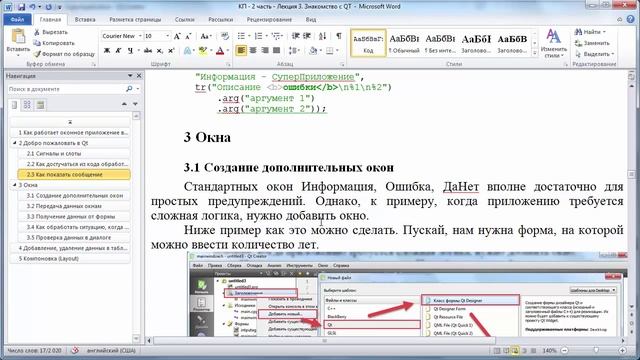The image size is (640, 360).
Task: Click increase indent icon
Action: coord(307,36)
